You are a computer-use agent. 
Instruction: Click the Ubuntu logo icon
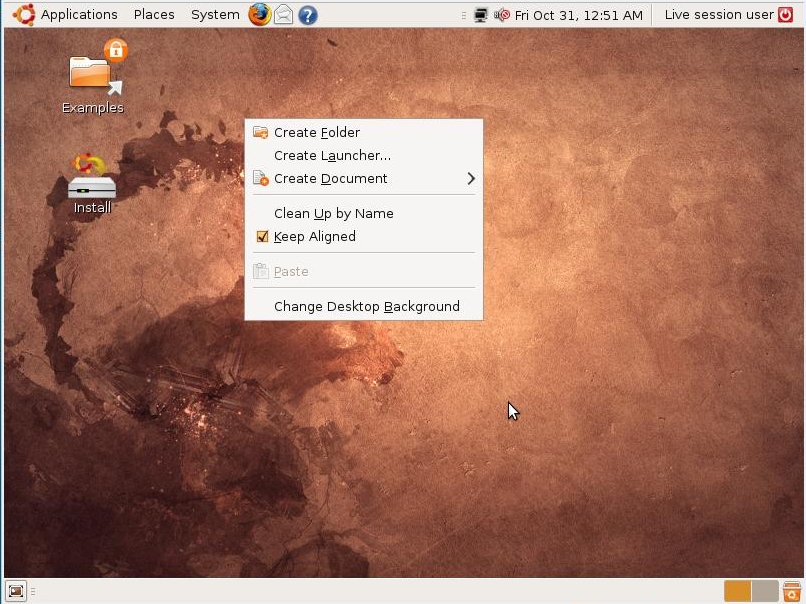click(24, 14)
